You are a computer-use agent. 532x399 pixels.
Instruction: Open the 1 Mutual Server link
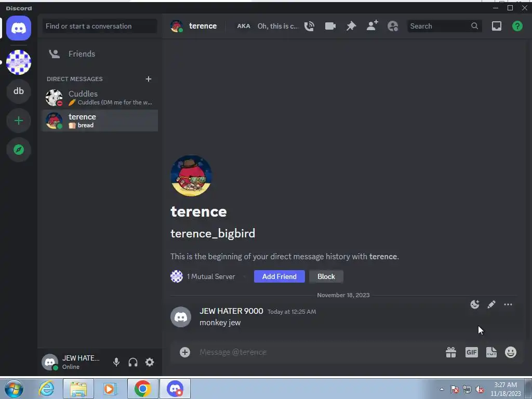[x=203, y=276]
